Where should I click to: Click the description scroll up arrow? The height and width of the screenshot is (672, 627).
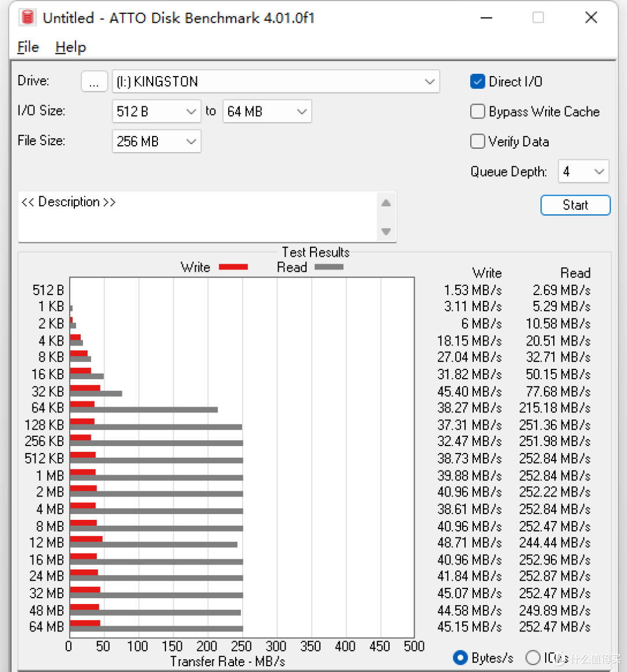click(386, 203)
